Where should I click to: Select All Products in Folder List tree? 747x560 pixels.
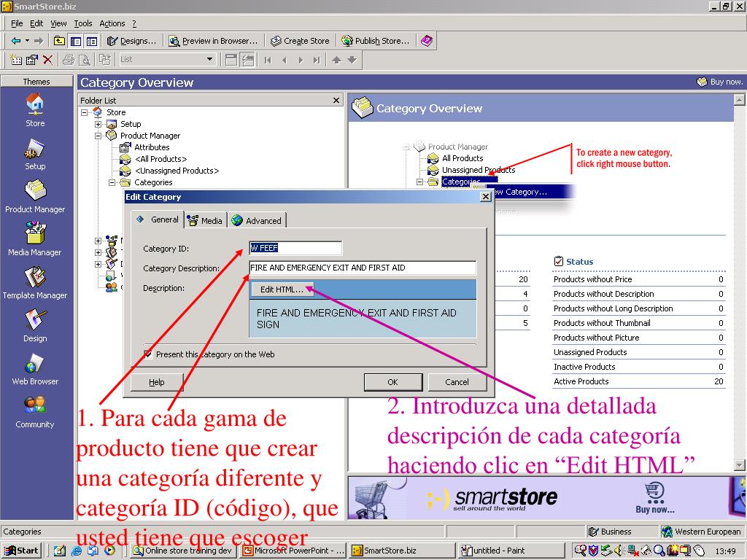(160, 159)
